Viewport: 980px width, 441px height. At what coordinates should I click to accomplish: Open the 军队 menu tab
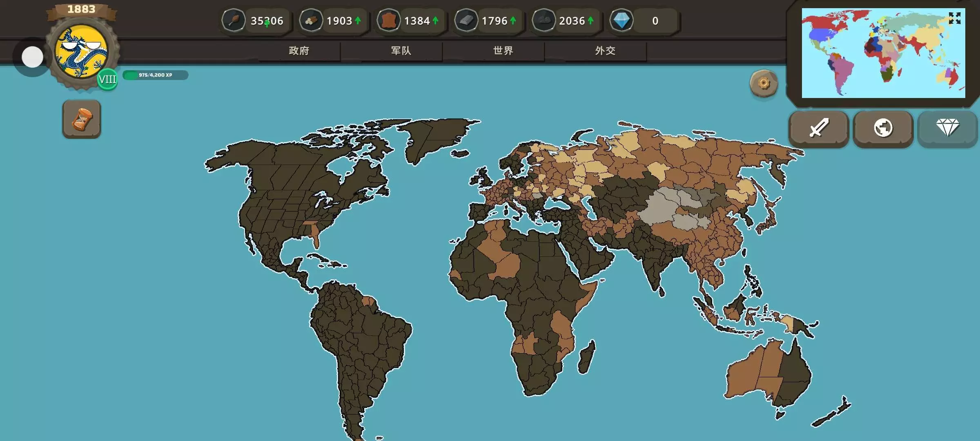[401, 51]
